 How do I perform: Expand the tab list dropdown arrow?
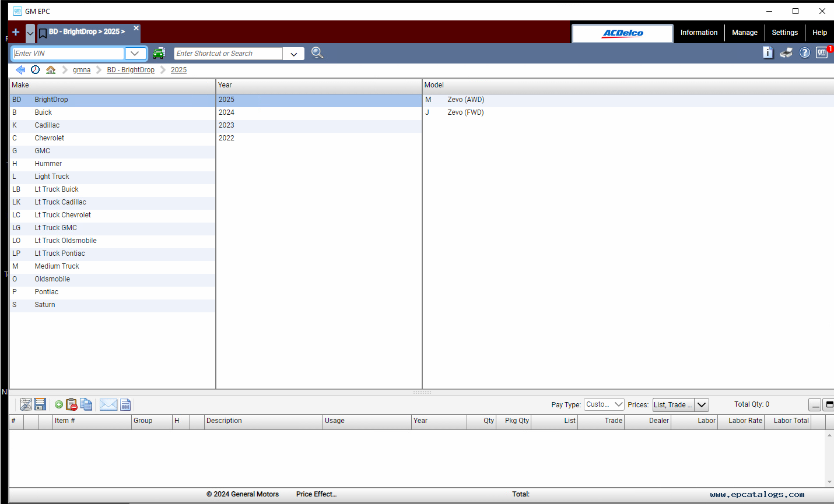tap(30, 33)
